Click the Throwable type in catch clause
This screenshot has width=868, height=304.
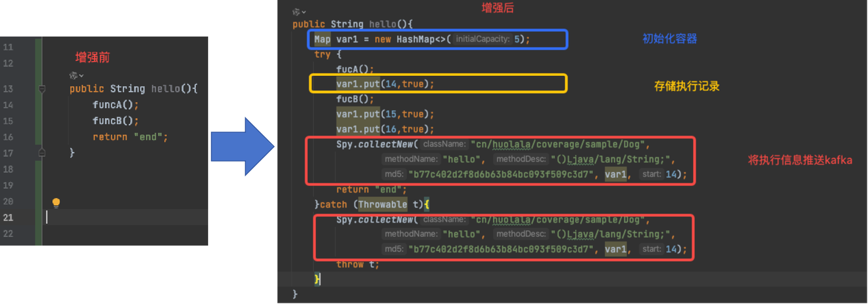pos(382,204)
